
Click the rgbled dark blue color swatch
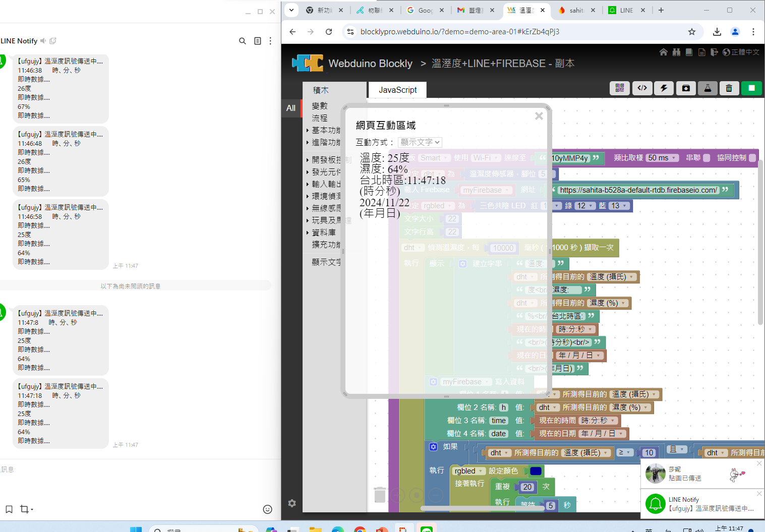click(x=536, y=471)
